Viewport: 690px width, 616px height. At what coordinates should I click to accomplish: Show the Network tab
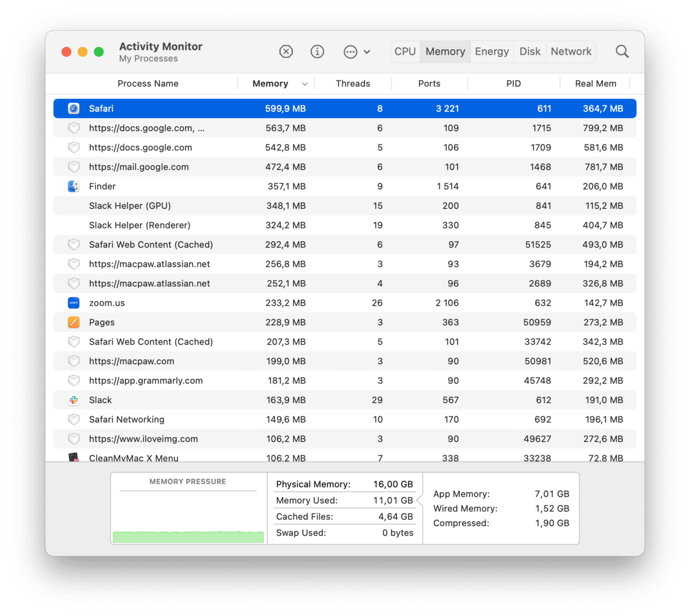[x=571, y=52]
